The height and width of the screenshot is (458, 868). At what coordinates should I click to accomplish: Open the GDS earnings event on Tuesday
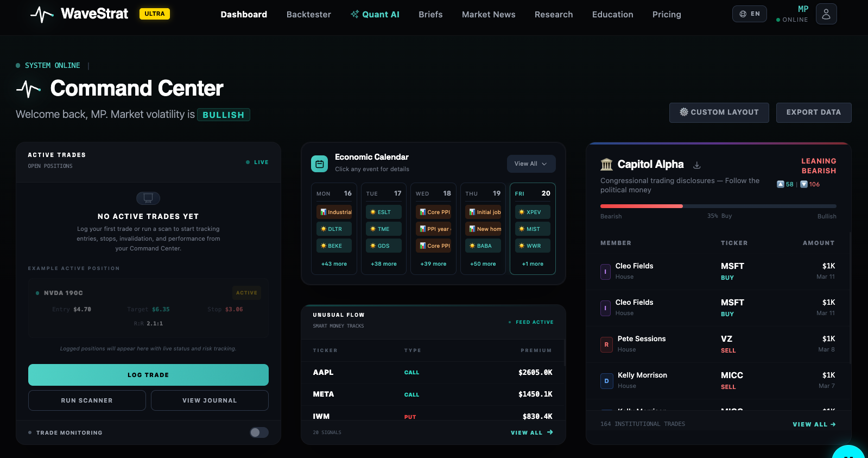point(384,246)
